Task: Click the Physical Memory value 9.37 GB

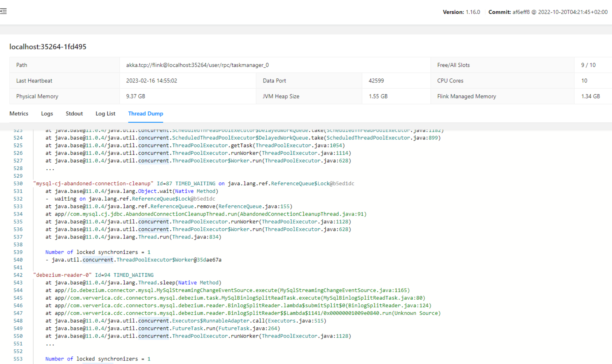Action: [135, 96]
